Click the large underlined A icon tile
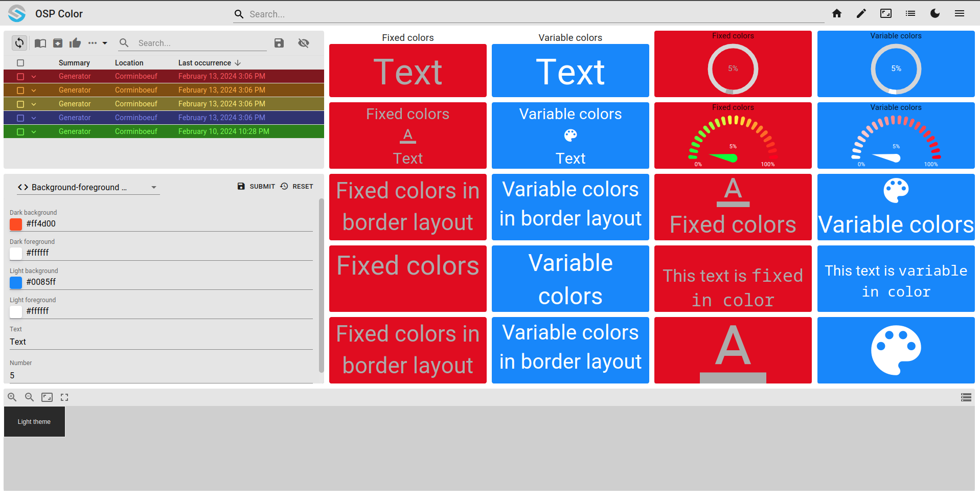Screen dimensions: 980x497 coord(733,350)
